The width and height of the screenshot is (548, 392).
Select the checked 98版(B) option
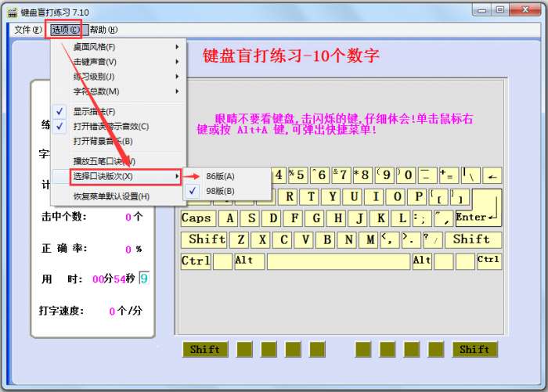pos(227,191)
